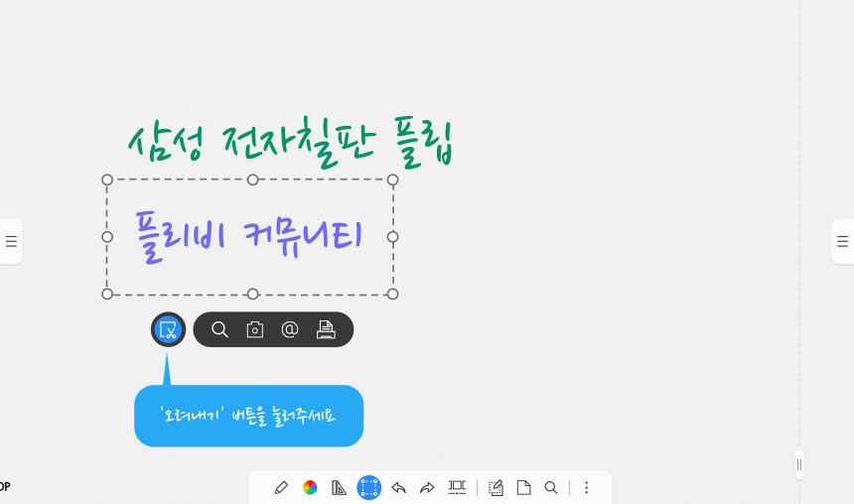Redo the last undone action
854x504 pixels.
(427, 488)
